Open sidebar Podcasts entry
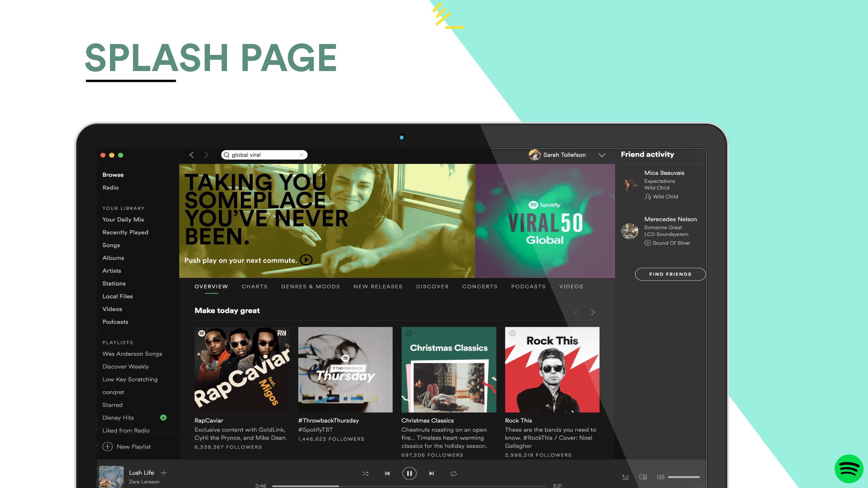The height and width of the screenshot is (488, 868). [x=115, y=322]
